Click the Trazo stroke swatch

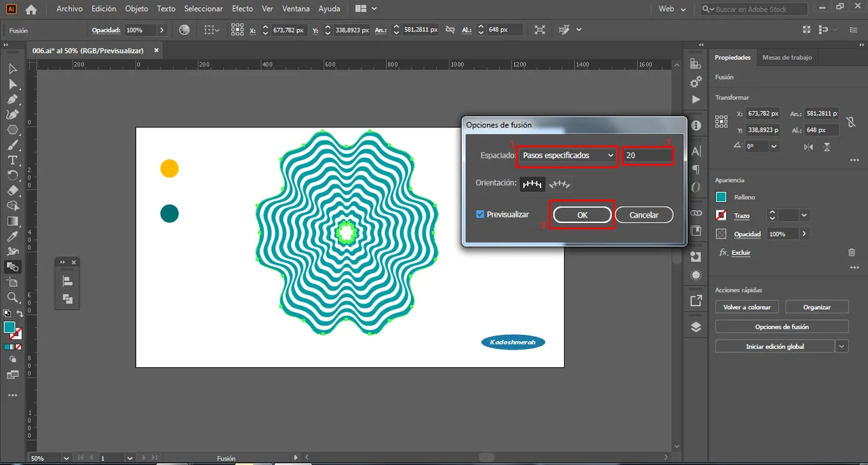click(x=722, y=216)
